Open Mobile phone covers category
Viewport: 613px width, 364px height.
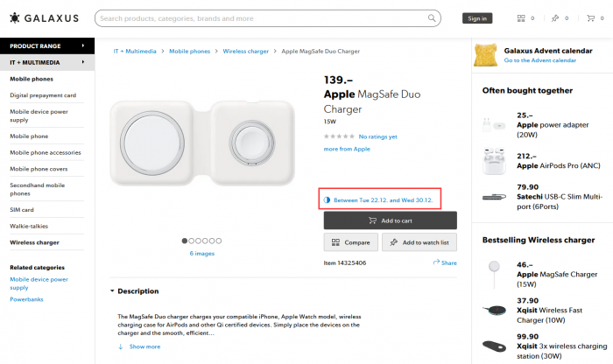39,169
